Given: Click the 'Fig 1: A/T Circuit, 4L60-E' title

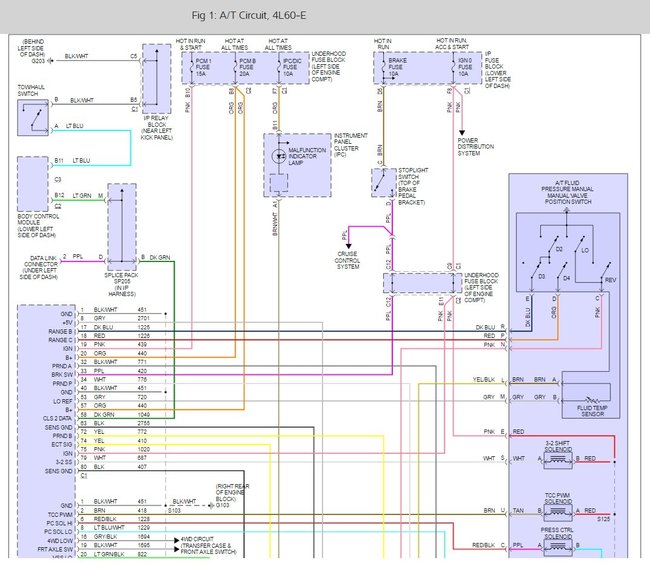Looking at the screenshot, I should [249, 16].
